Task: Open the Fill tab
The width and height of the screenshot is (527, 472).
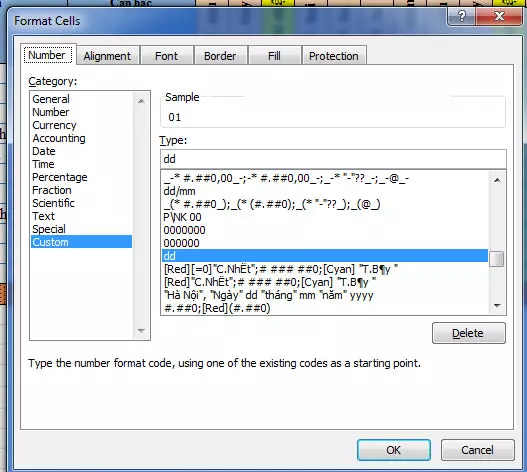Action: tap(274, 56)
